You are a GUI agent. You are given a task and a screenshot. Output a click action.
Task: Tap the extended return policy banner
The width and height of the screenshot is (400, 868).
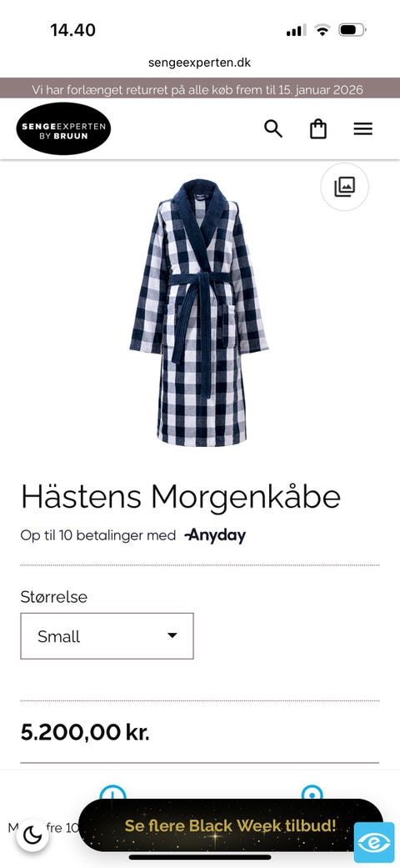[200, 88]
